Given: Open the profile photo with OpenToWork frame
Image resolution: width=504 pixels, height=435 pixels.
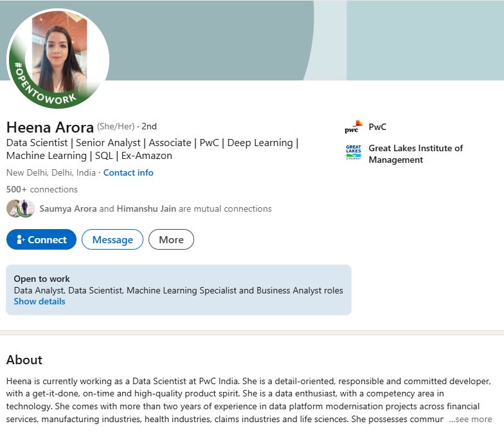Looking at the screenshot, I should point(58,59).
